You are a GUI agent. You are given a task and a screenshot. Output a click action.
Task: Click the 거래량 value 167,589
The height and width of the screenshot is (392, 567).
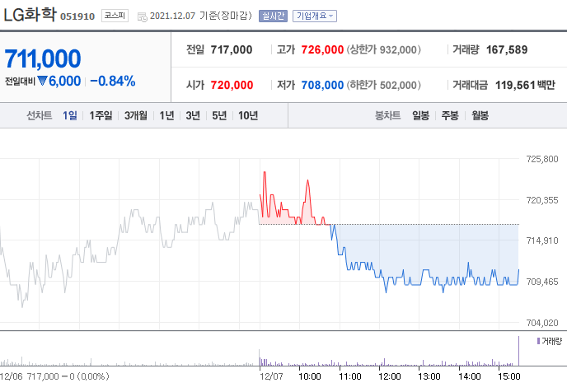pyautogui.click(x=507, y=50)
